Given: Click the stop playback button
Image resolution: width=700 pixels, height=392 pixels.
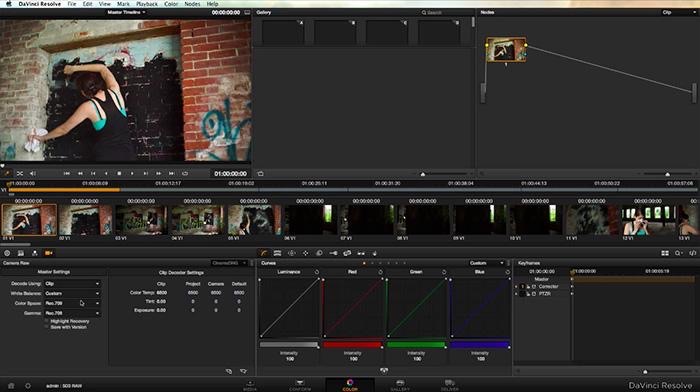Looking at the screenshot, I should (x=119, y=173).
